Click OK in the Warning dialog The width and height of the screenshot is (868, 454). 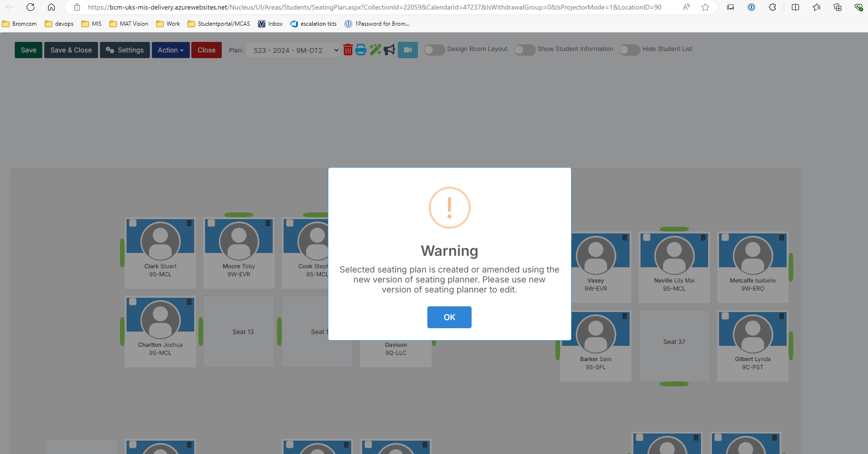449,317
